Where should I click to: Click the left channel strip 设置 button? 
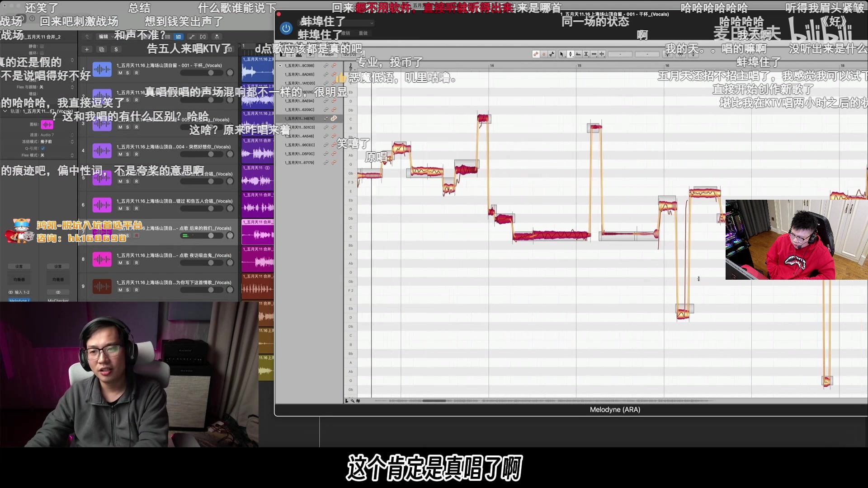(x=19, y=267)
